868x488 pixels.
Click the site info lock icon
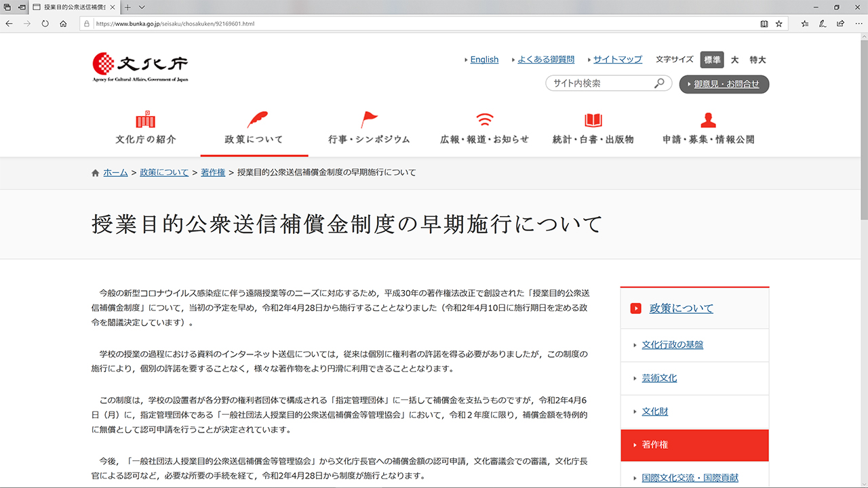[87, 23]
